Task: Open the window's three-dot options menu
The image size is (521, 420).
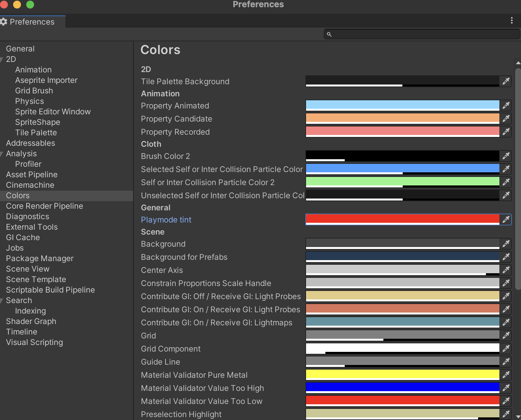Action: pos(511,21)
